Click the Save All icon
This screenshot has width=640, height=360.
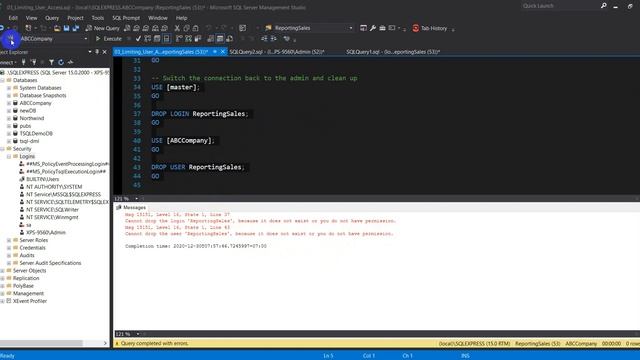pos(76,28)
